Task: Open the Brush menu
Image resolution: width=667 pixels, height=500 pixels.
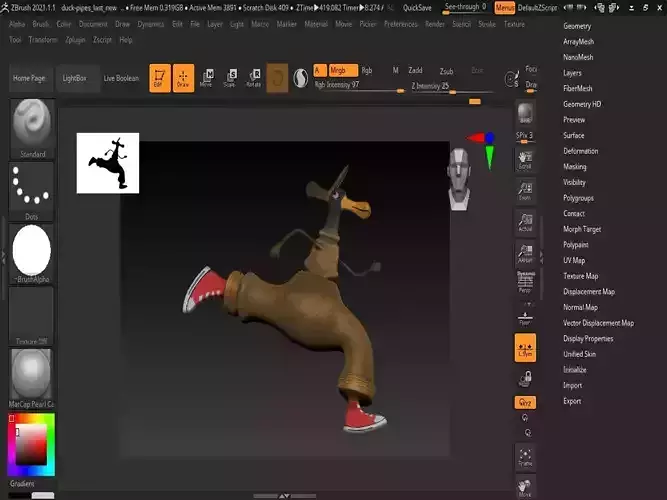Action: pyautogui.click(x=41, y=24)
